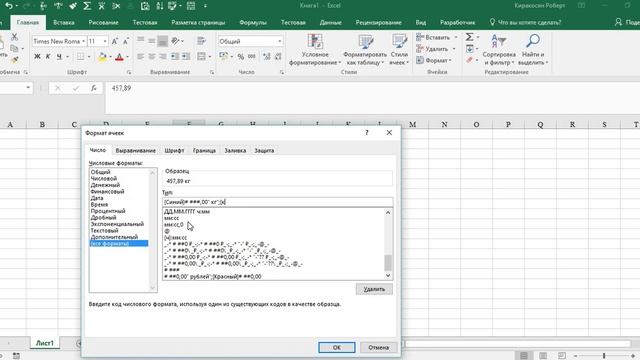Expand the Формат dropdown in the cells group

coord(450,60)
